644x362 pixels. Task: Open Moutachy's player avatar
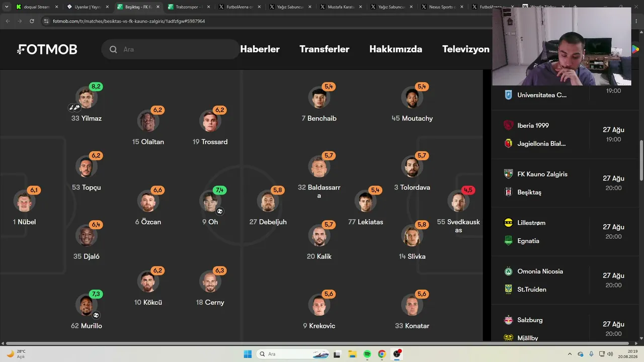pos(412,98)
